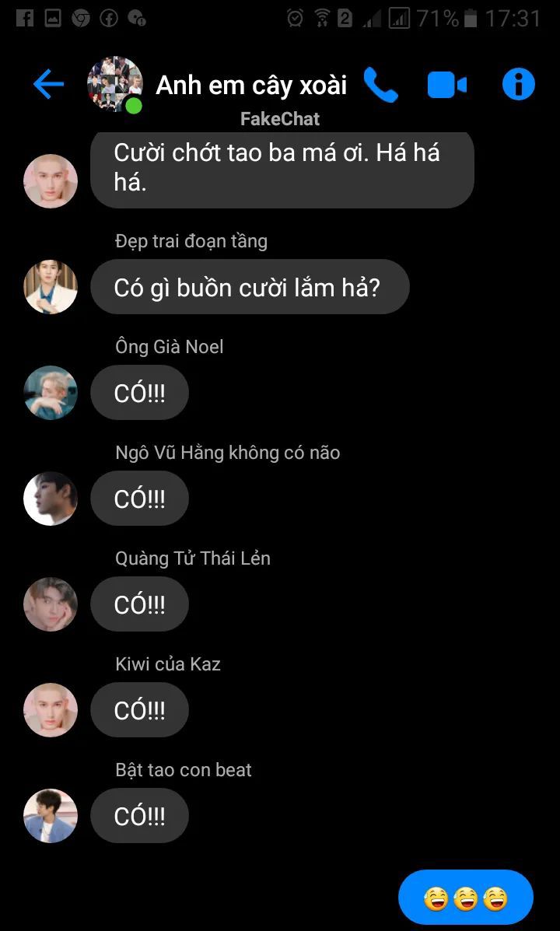Select Ông Già Noel's avatar
The width and height of the screenshot is (560, 931).
(51, 393)
